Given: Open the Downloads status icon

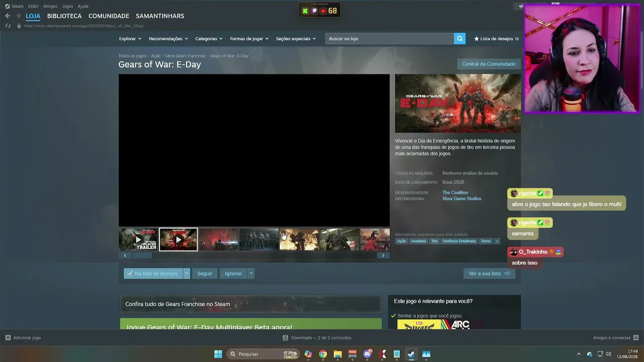Looking at the screenshot, I should (285, 338).
